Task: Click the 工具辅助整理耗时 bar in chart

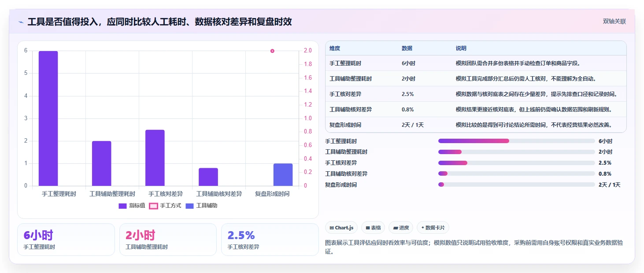Action: [102, 163]
